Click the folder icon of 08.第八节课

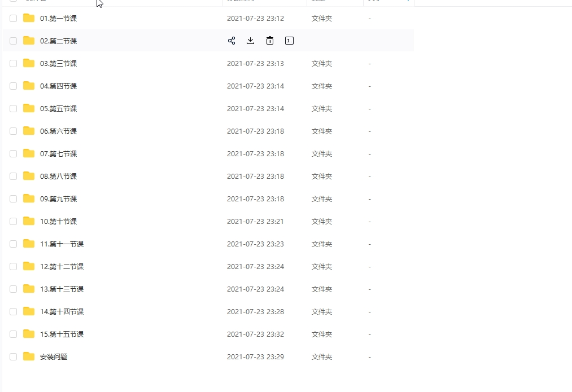(x=29, y=177)
